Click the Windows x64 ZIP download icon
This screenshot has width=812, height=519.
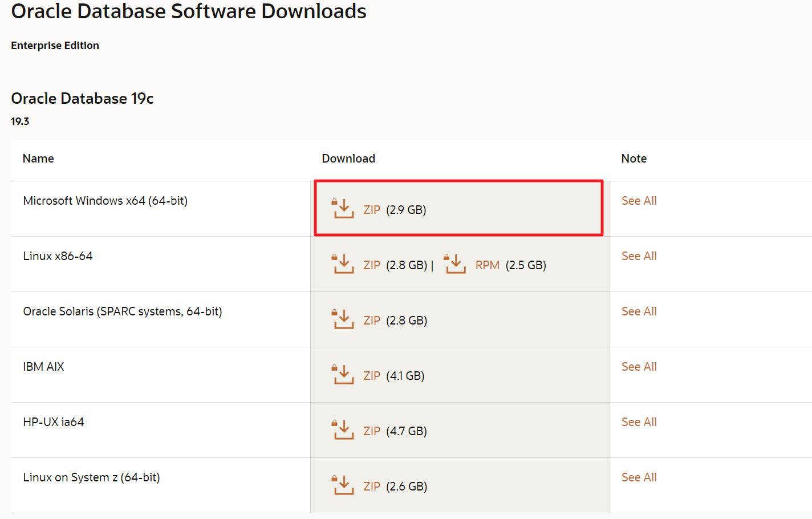click(x=343, y=209)
